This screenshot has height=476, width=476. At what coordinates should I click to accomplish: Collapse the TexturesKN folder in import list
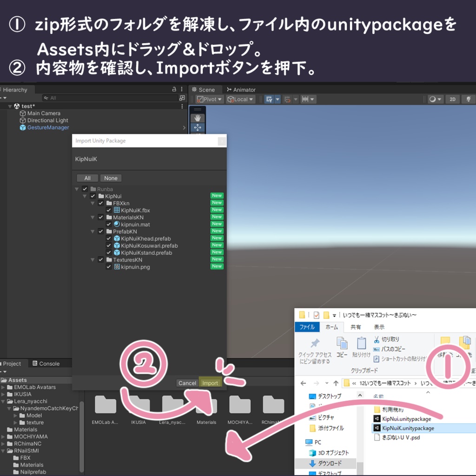(93, 260)
